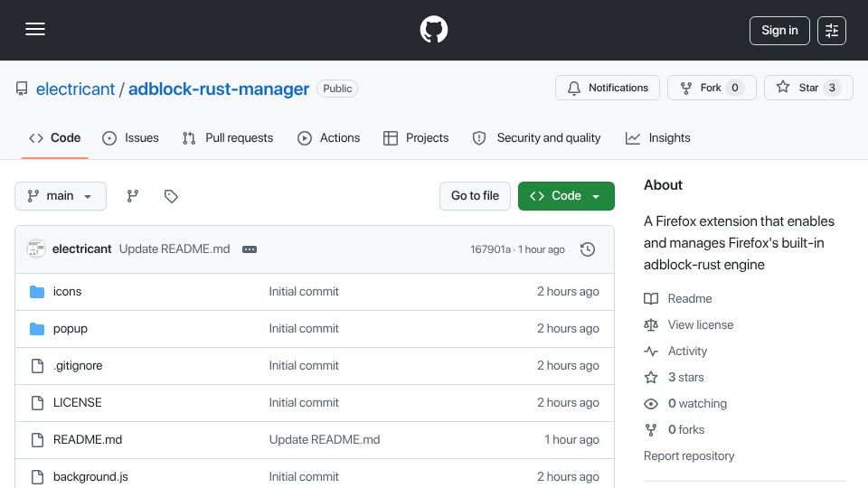This screenshot has height=488, width=868.
Task: Click the Star count badge 3
Action: tap(832, 88)
